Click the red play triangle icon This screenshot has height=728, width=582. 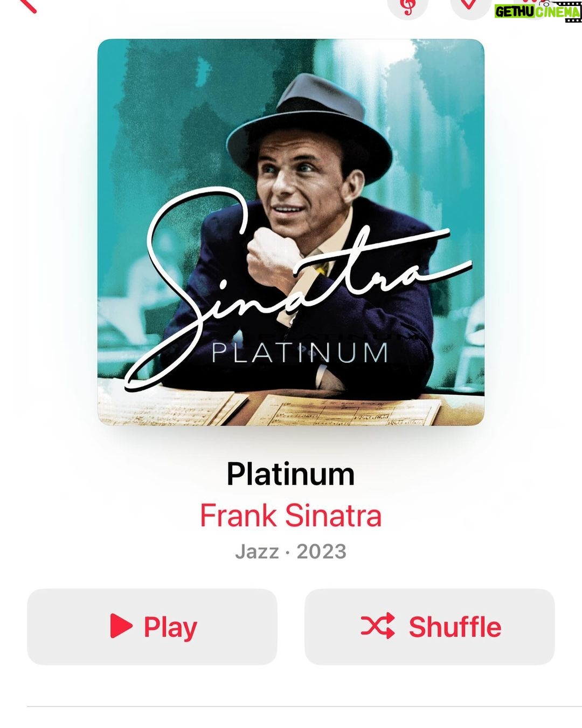click(121, 626)
